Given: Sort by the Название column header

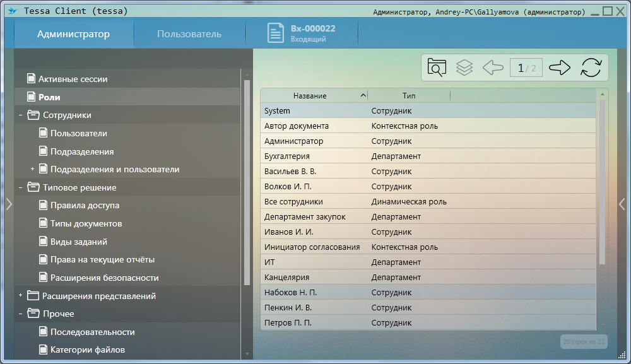Looking at the screenshot, I should pos(310,96).
